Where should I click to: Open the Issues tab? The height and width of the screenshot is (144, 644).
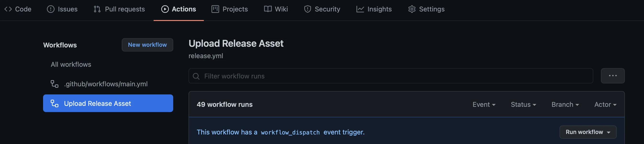click(x=62, y=9)
